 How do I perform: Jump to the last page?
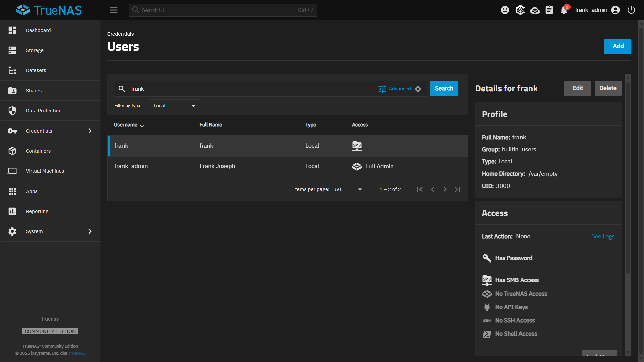coord(458,189)
